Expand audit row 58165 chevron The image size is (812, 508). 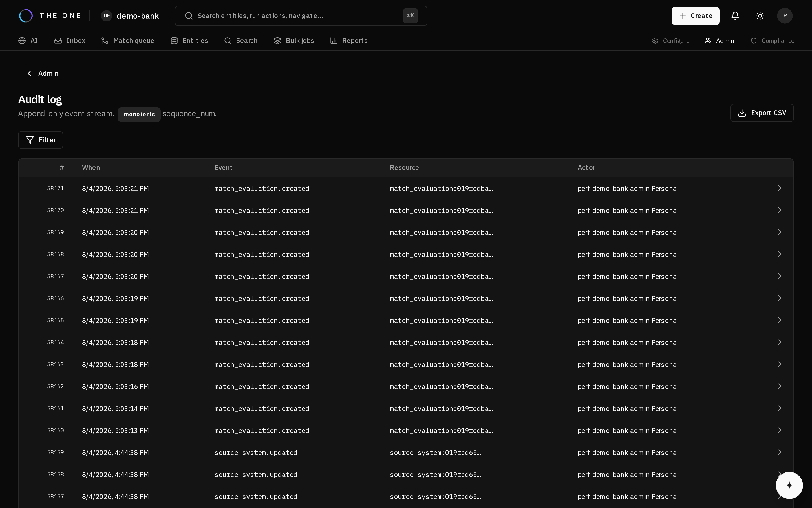[x=780, y=320]
